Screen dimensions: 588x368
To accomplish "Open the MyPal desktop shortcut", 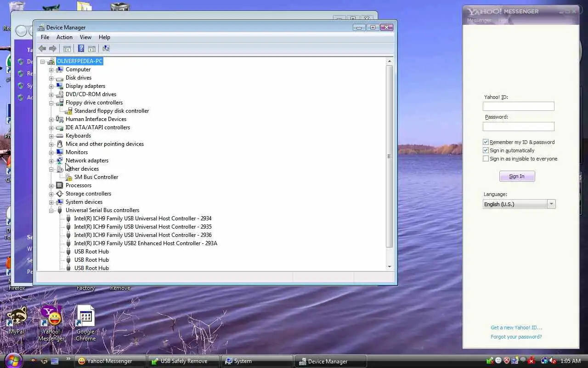I will pos(17,320).
